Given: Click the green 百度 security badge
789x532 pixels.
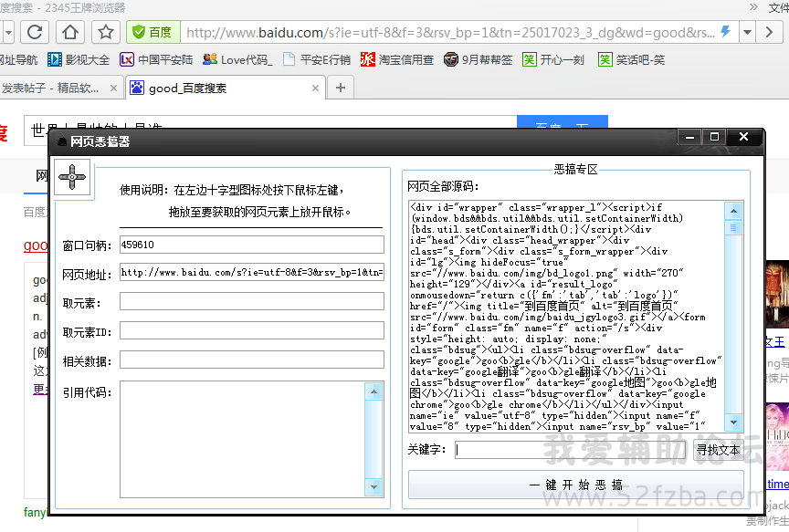Looking at the screenshot, I should [153, 32].
